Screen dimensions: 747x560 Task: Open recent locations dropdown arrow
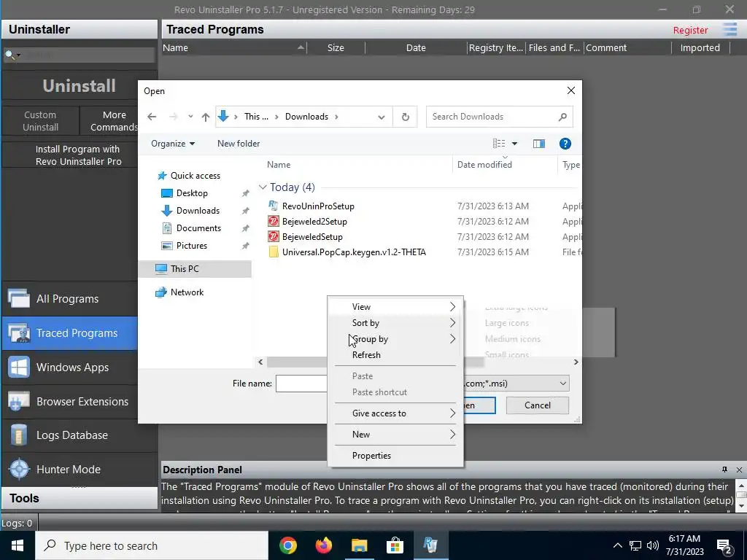coord(190,117)
